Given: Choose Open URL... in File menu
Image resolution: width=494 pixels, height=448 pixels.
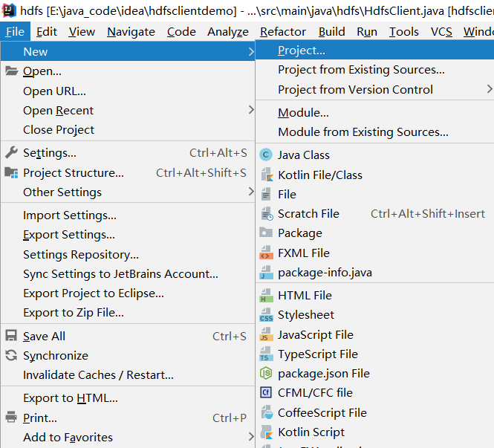Looking at the screenshot, I should pyautogui.click(x=128, y=91).
